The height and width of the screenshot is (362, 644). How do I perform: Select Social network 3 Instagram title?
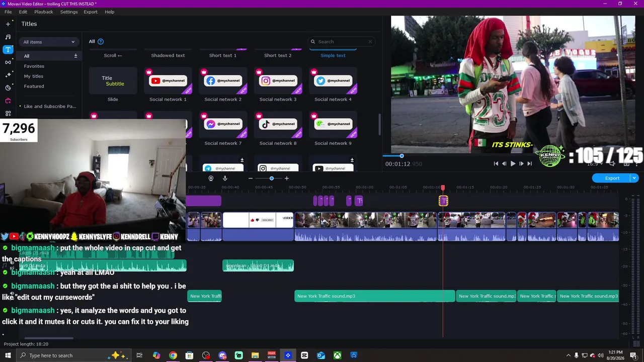pyautogui.click(x=278, y=81)
